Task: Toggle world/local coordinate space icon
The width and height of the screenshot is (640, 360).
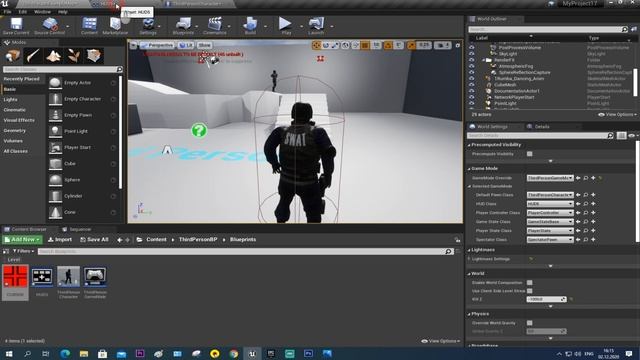Action: tap(346, 45)
